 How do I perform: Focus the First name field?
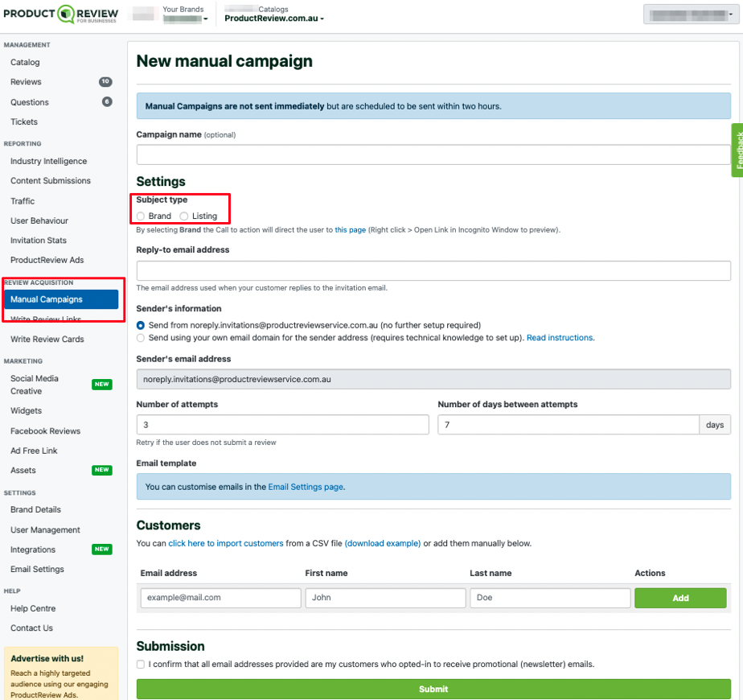[x=385, y=598]
